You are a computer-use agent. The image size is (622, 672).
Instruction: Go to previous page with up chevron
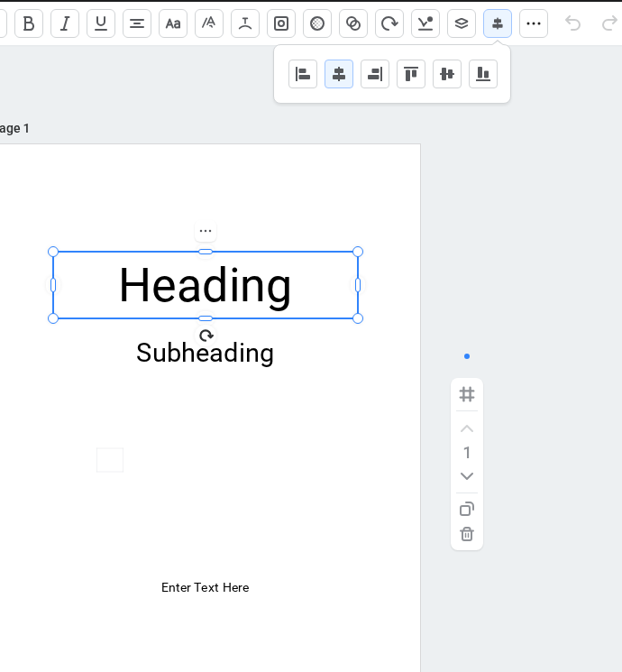pyautogui.click(x=467, y=429)
